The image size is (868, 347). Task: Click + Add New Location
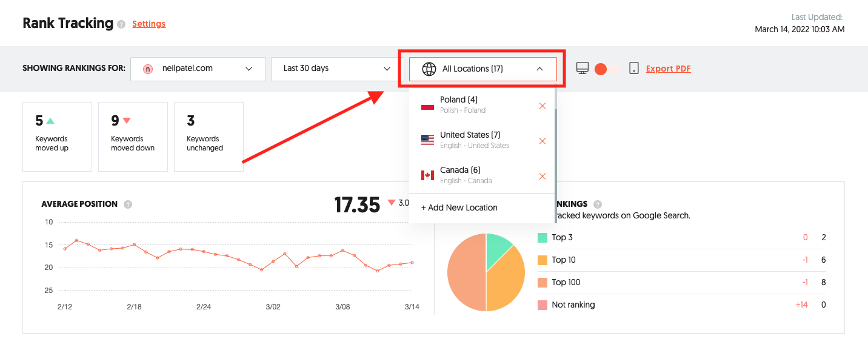click(459, 207)
